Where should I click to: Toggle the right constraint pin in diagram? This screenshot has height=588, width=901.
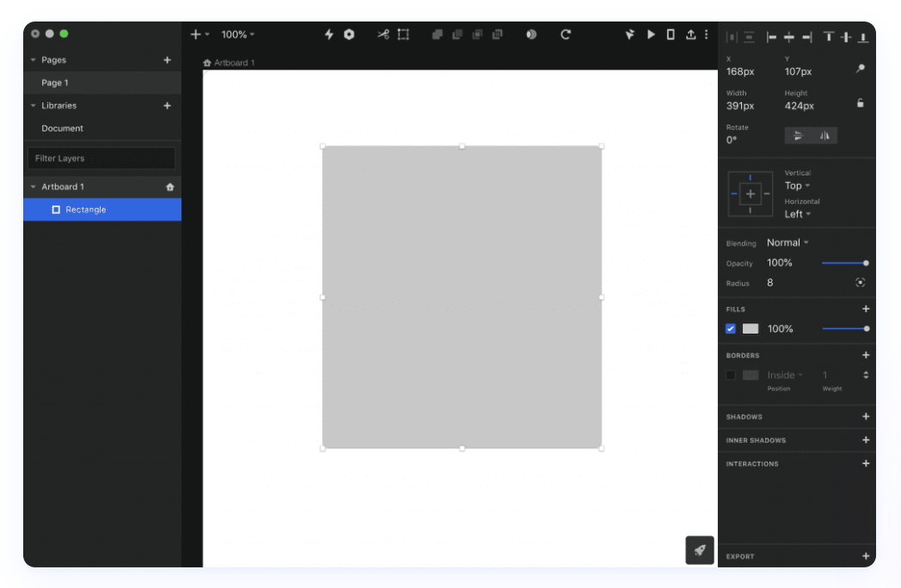click(767, 193)
